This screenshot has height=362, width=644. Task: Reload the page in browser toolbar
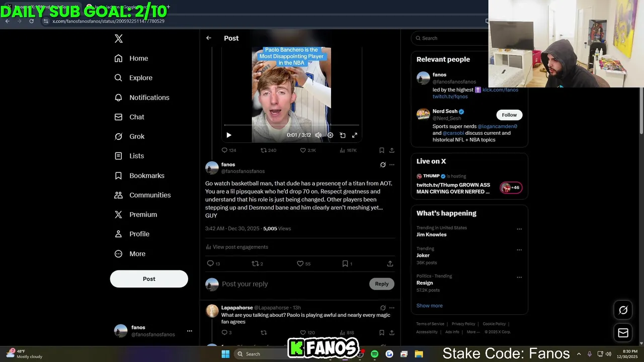(31, 21)
